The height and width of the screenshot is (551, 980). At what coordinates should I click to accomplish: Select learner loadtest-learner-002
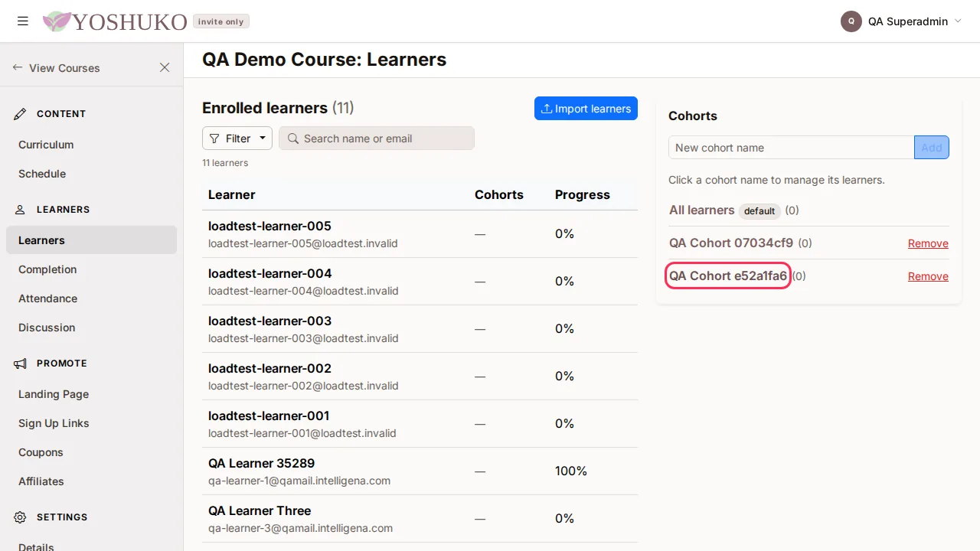[x=269, y=369]
